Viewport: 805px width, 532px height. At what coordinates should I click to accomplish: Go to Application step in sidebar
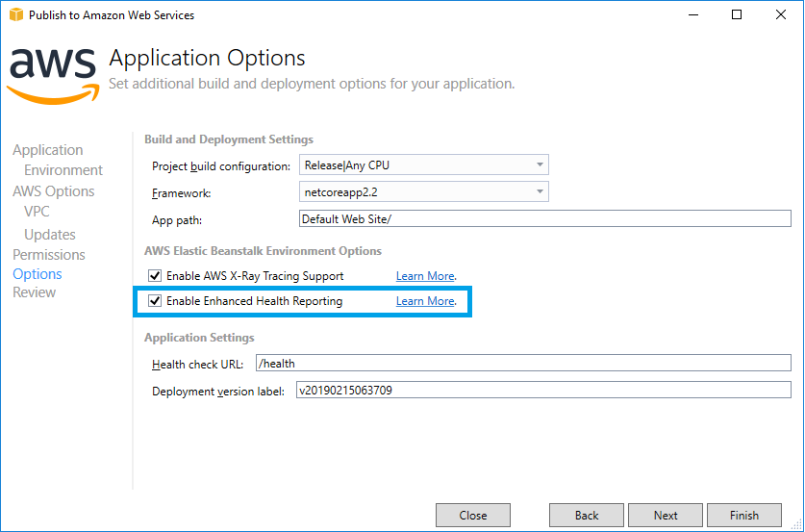[x=48, y=150]
